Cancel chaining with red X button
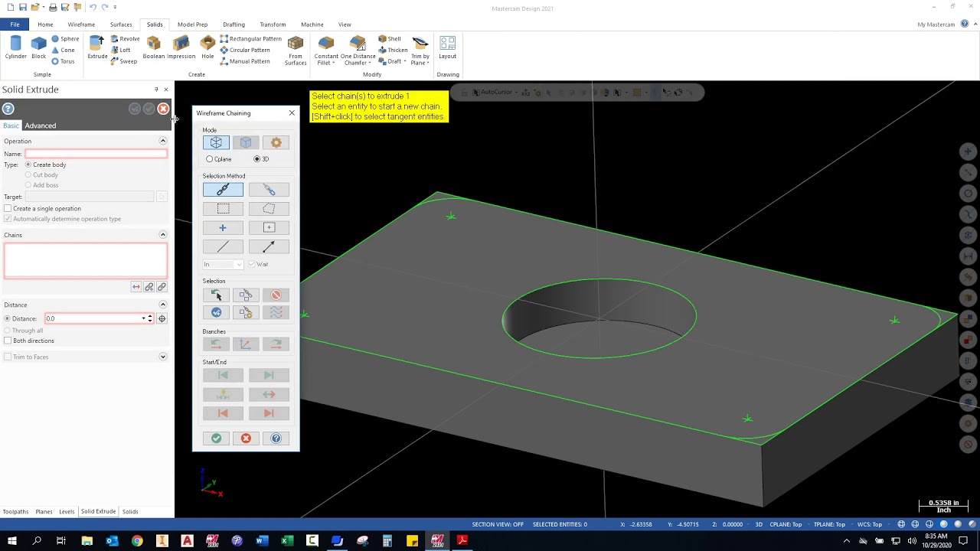This screenshot has width=980, height=551. click(246, 439)
